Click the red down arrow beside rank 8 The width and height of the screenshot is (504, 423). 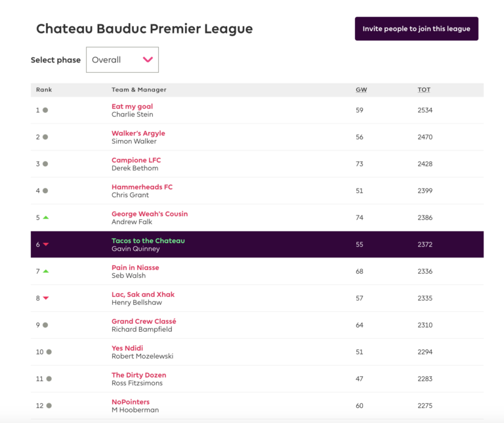click(46, 298)
